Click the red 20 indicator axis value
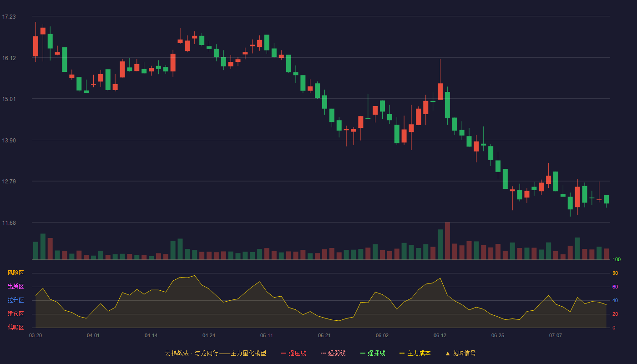This screenshot has height=364, width=637. tap(615, 314)
